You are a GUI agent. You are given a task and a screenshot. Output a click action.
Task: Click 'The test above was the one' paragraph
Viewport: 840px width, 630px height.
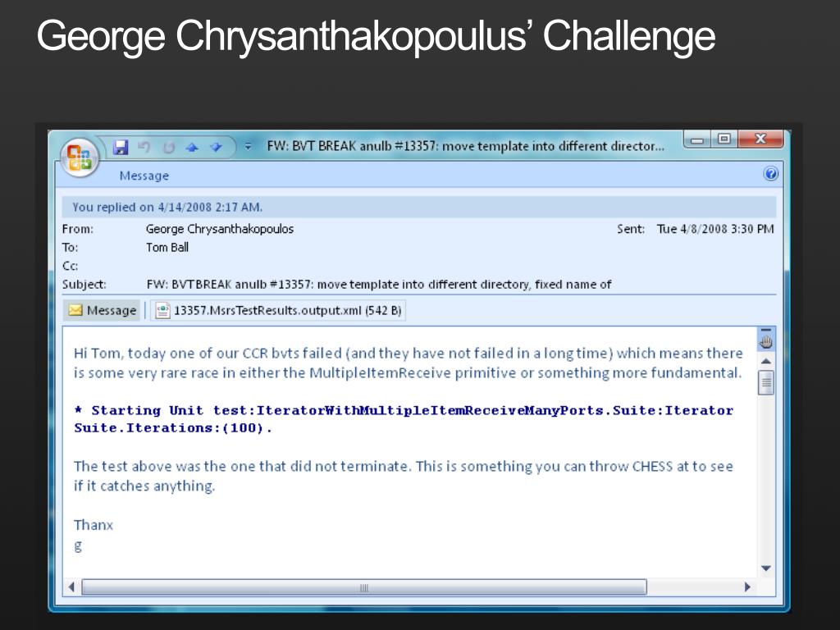404,476
